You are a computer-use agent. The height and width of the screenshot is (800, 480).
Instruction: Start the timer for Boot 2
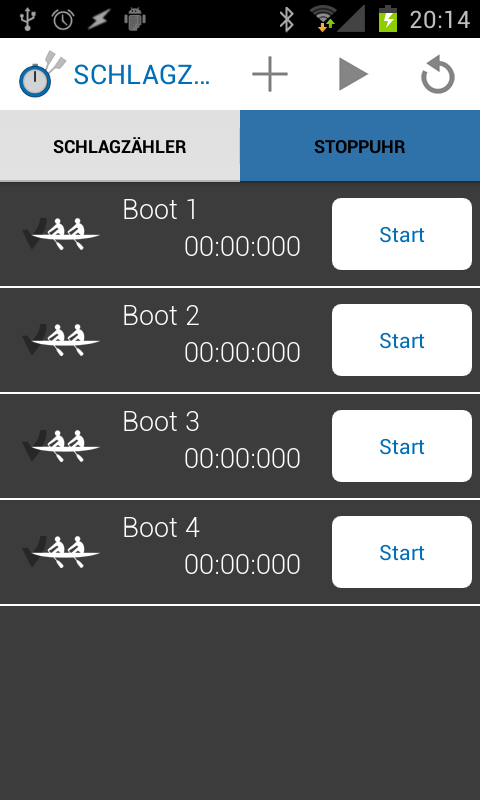(x=402, y=340)
